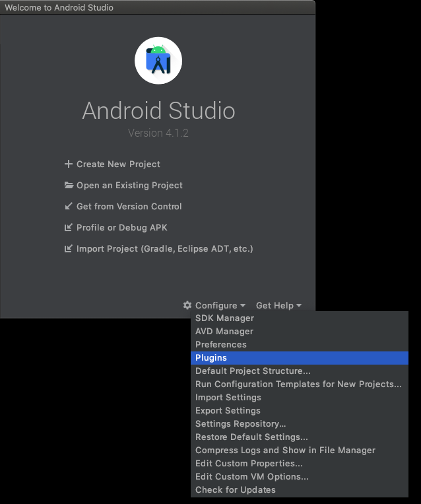Open Settings Repository... menu entry
The height and width of the screenshot is (504, 421).
pos(300,423)
